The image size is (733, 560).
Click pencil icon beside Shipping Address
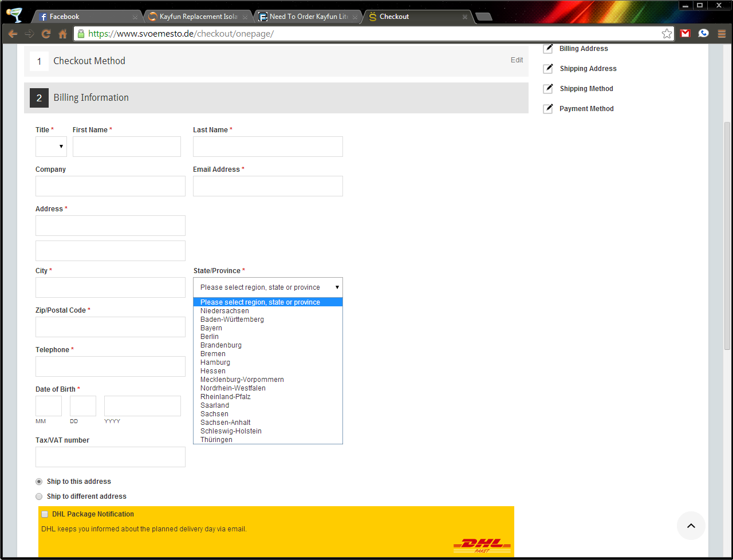[548, 69]
